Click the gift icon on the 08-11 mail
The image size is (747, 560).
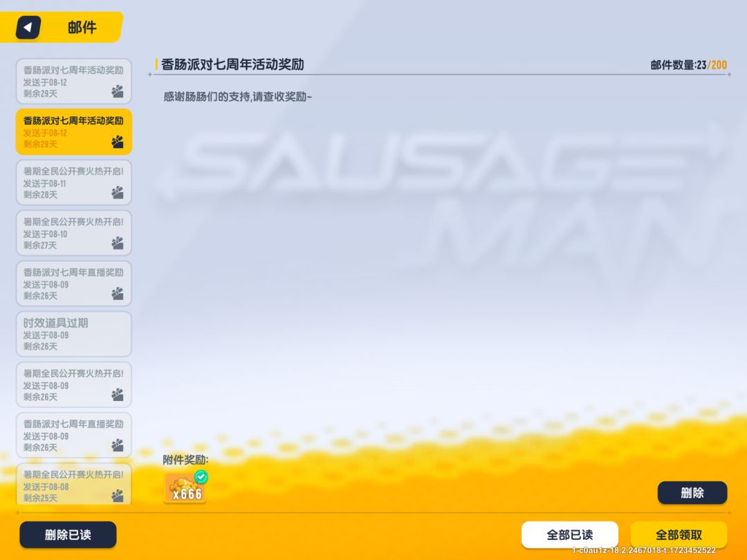point(117,192)
